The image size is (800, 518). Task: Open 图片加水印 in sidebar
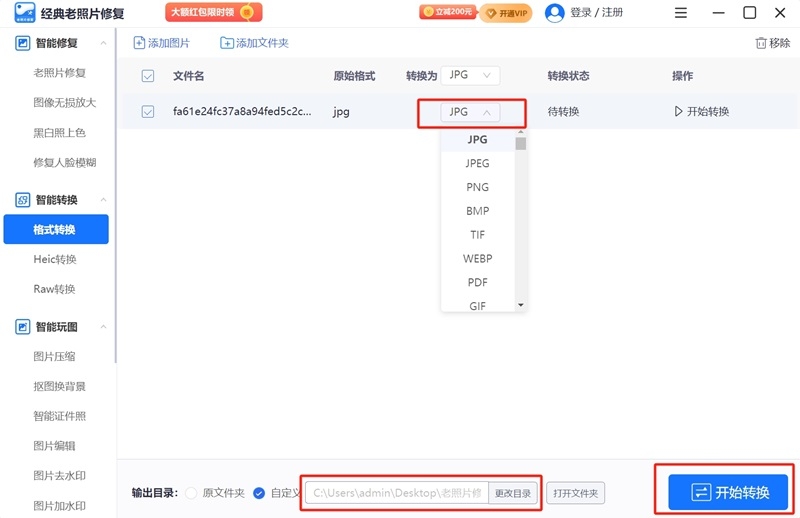pos(59,506)
